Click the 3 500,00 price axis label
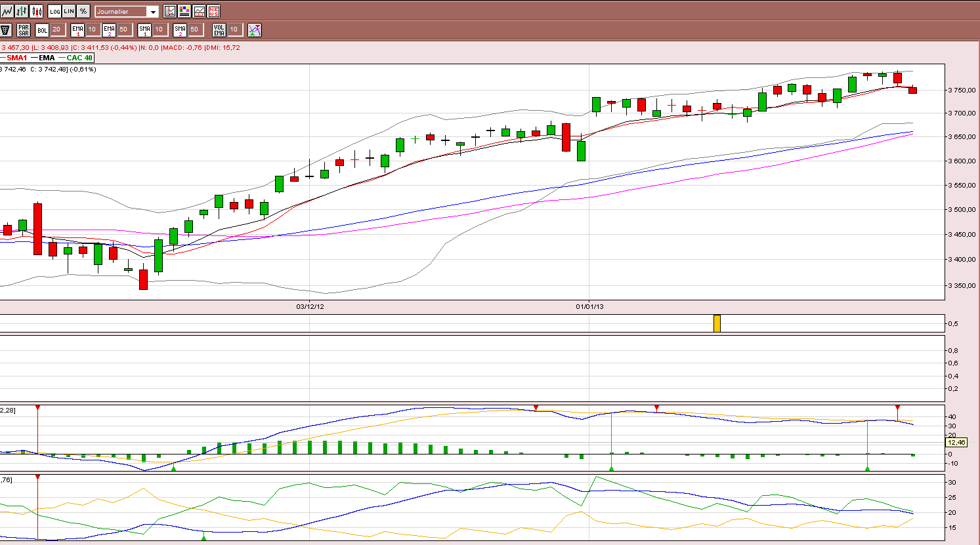Image resolution: width=980 pixels, height=545 pixels. [x=961, y=210]
